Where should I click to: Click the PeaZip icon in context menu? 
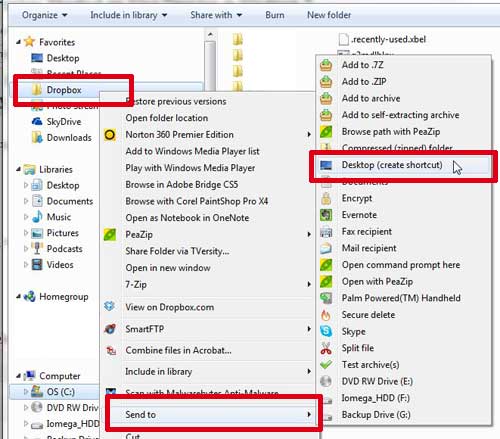click(x=110, y=235)
